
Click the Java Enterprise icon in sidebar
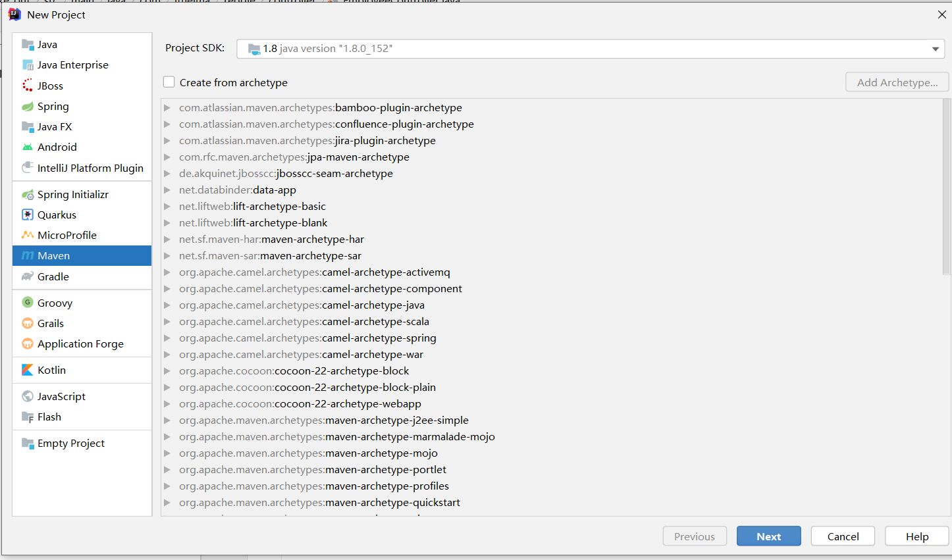click(28, 65)
